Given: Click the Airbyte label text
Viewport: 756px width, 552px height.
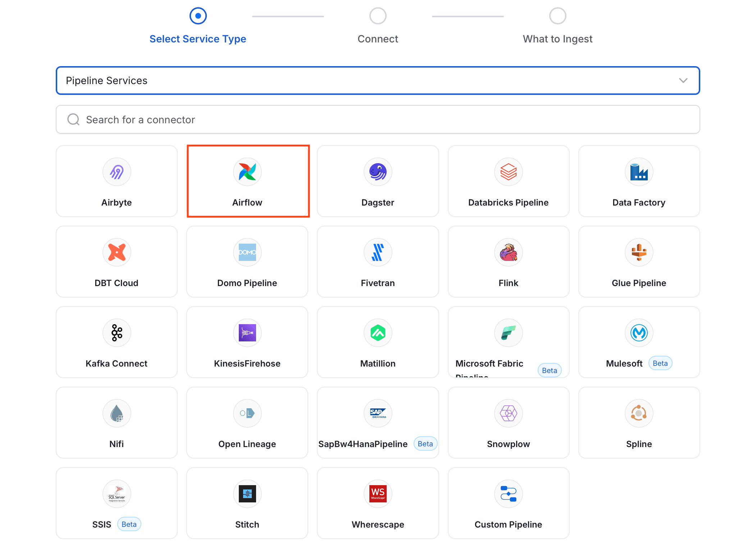Looking at the screenshot, I should [117, 203].
